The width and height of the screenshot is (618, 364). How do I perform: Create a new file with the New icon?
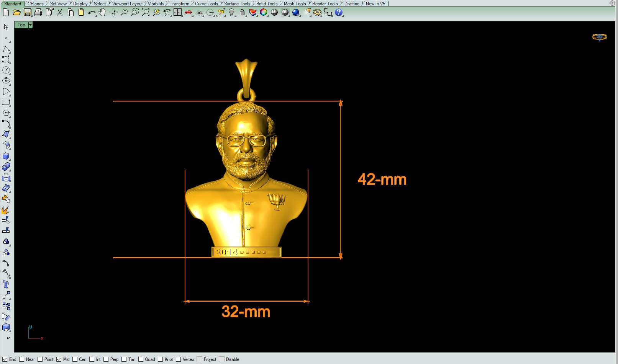(x=6, y=12)
